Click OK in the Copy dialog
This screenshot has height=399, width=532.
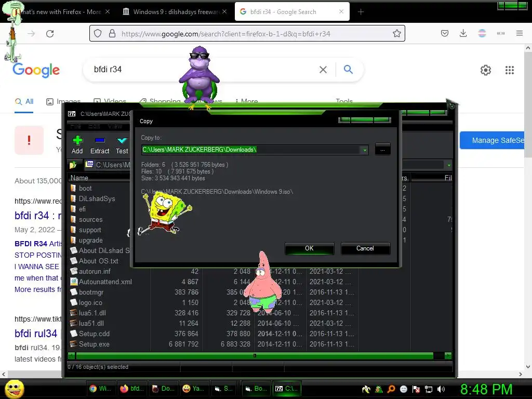(x=310, y=248)
